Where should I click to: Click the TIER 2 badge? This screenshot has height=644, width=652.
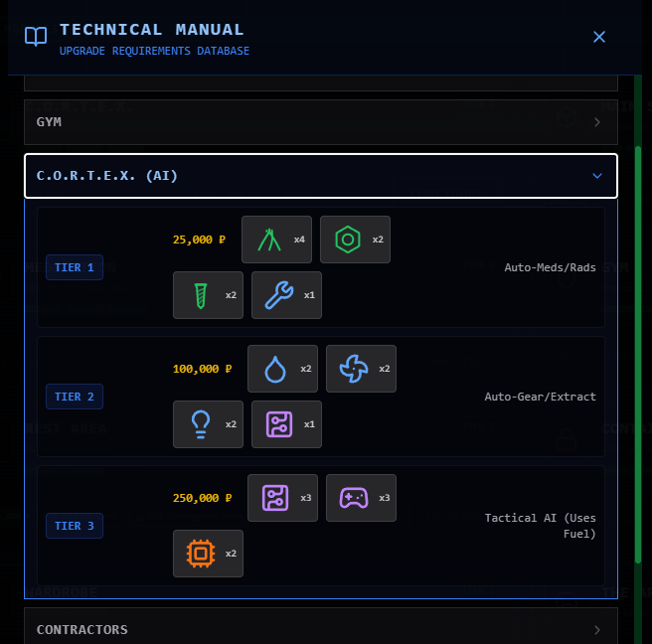[x=75, y=397]
